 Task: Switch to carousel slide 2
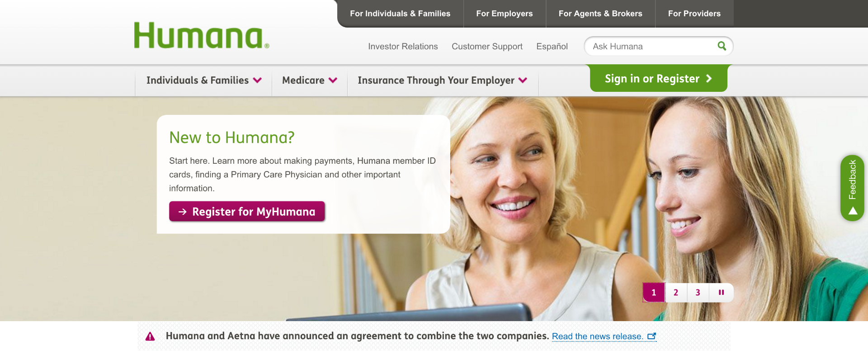(x=676, y=292)
